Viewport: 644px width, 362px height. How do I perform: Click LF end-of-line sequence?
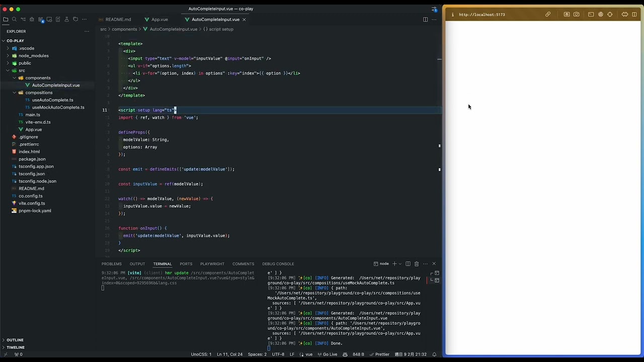point(292,354)
